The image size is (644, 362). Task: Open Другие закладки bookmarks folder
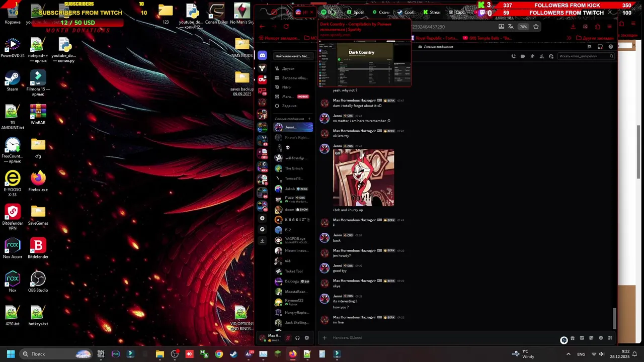point(595,38)
